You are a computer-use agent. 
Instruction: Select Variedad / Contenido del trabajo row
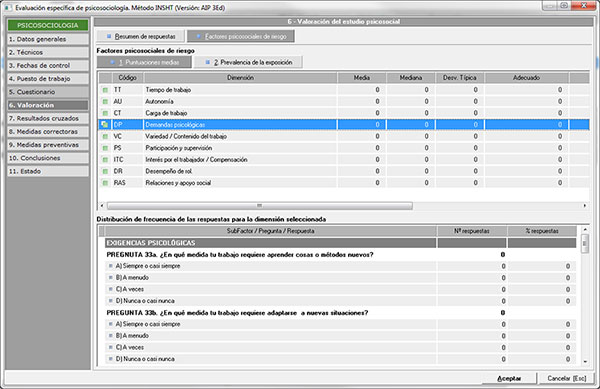pos(344,137)
